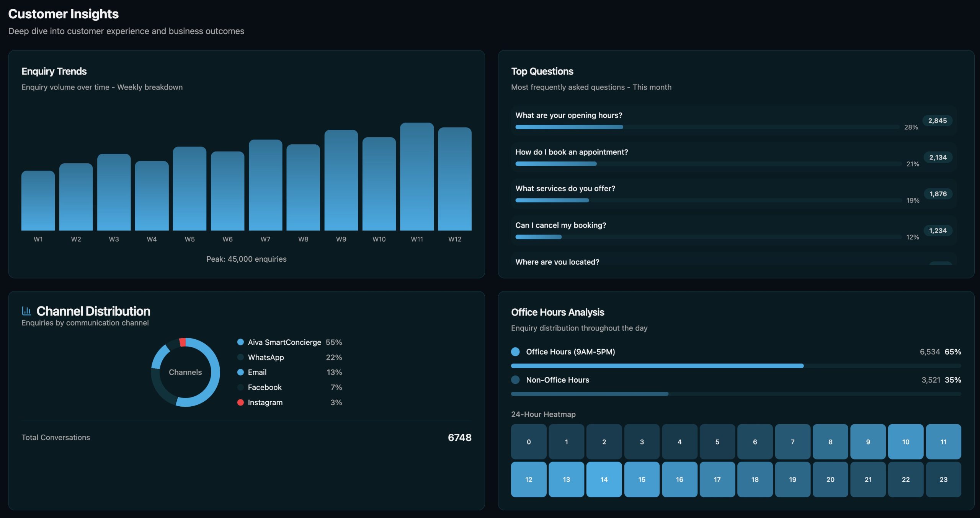
Task: Click the Channels donut chart center
Action: coord(185,372)
